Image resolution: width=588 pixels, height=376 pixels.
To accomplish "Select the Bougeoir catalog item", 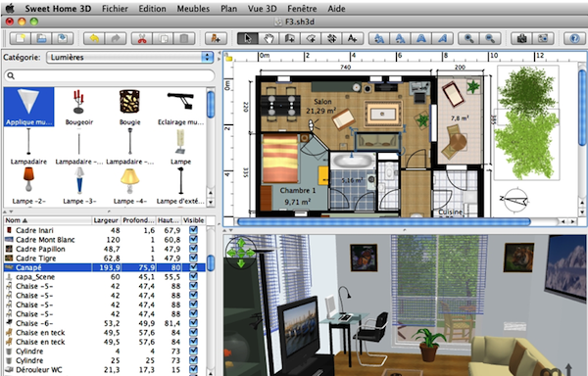I will (x=79, y=107).
